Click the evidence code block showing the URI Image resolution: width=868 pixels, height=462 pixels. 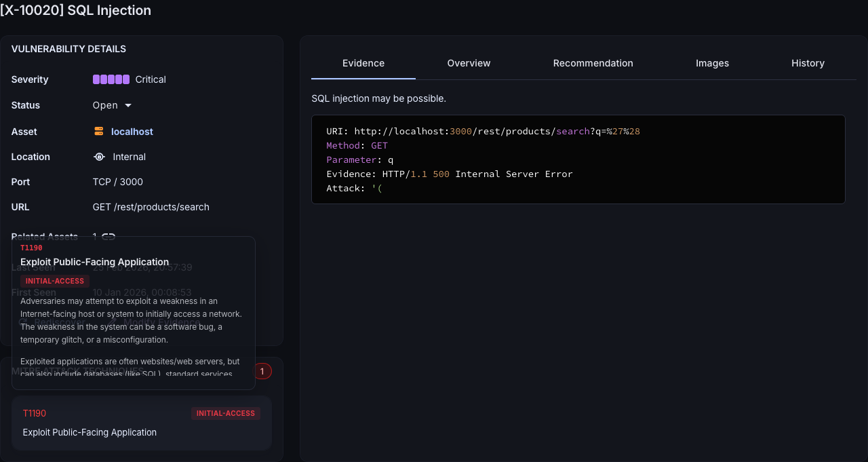point(578,159)
